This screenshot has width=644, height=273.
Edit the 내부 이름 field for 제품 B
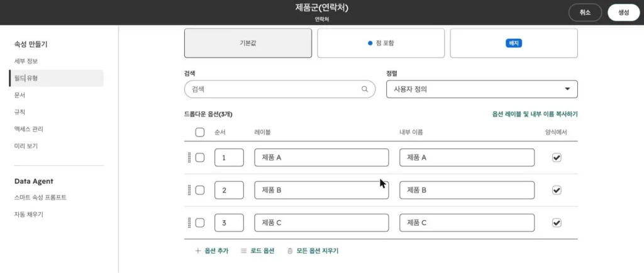pyautogui.click(x=467, y=190)
